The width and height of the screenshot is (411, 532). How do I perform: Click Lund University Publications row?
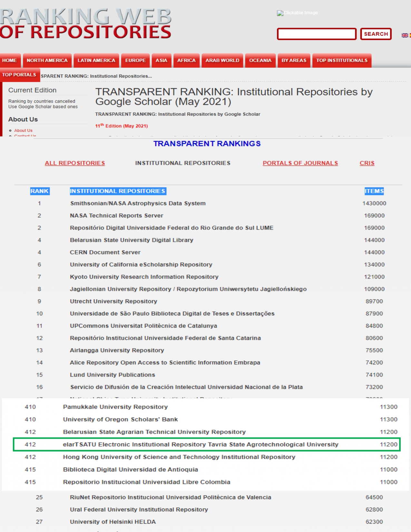(208, 375)
